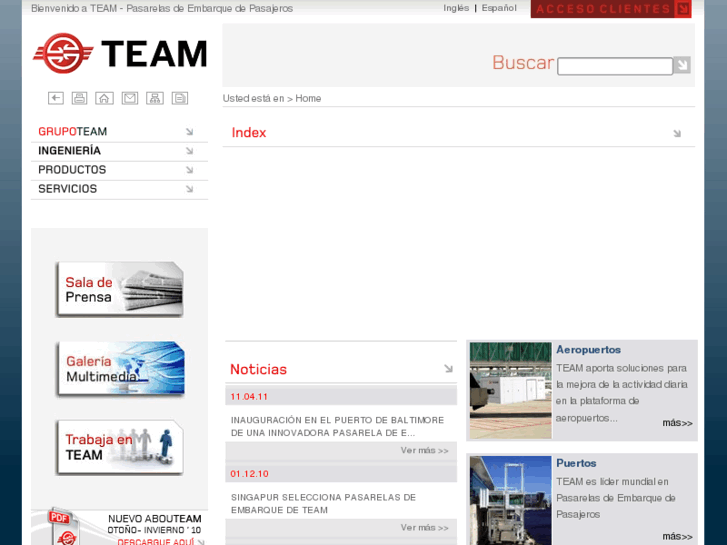This screenshot has width=727, height=545.
Task: Open the Acceso Clientes login
Action: 611,9
